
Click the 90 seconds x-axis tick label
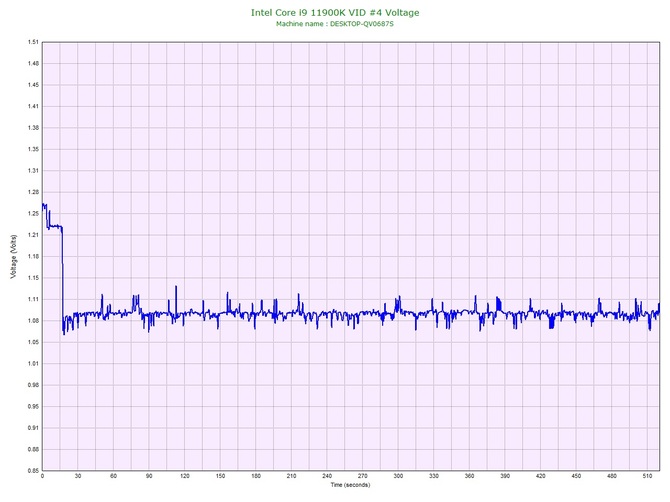[x=149, y=476]
